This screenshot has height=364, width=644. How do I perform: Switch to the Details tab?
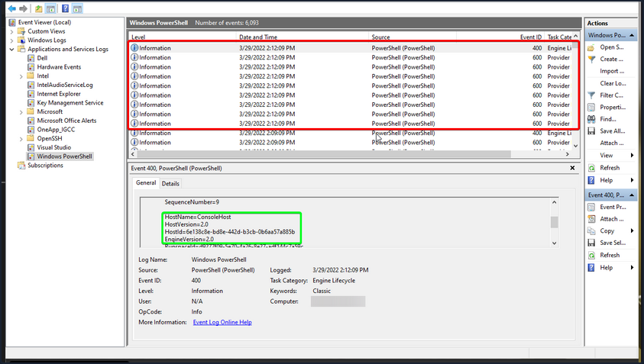[x=170, y=183]
